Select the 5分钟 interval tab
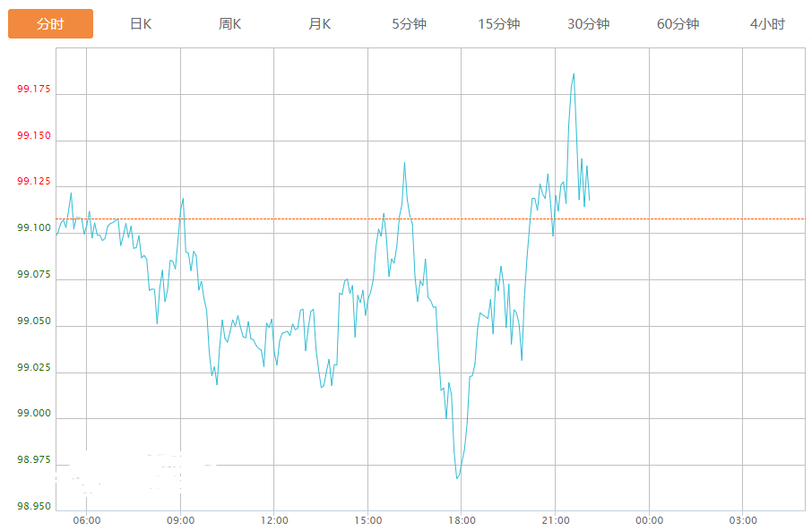 tap(410, 24)
